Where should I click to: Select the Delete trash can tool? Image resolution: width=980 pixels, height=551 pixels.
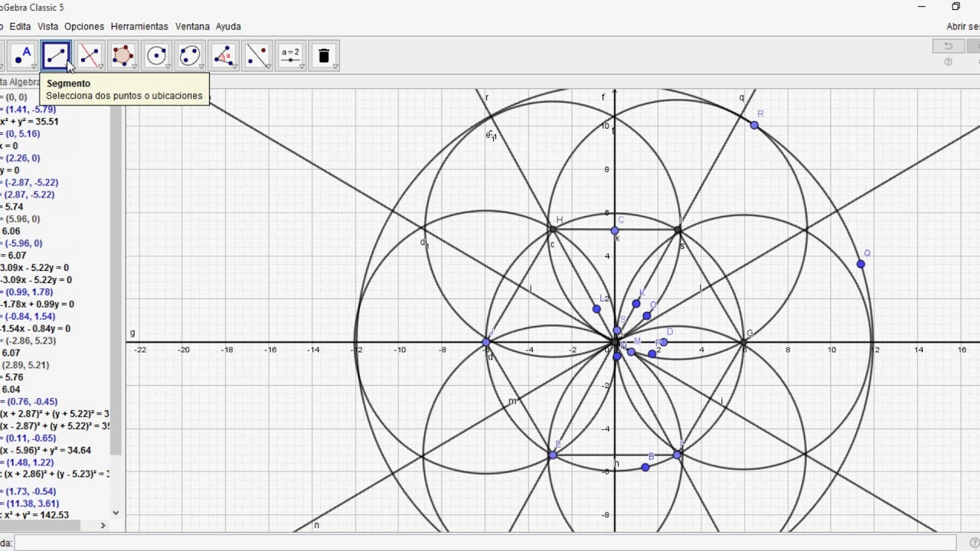click(324, 55)
